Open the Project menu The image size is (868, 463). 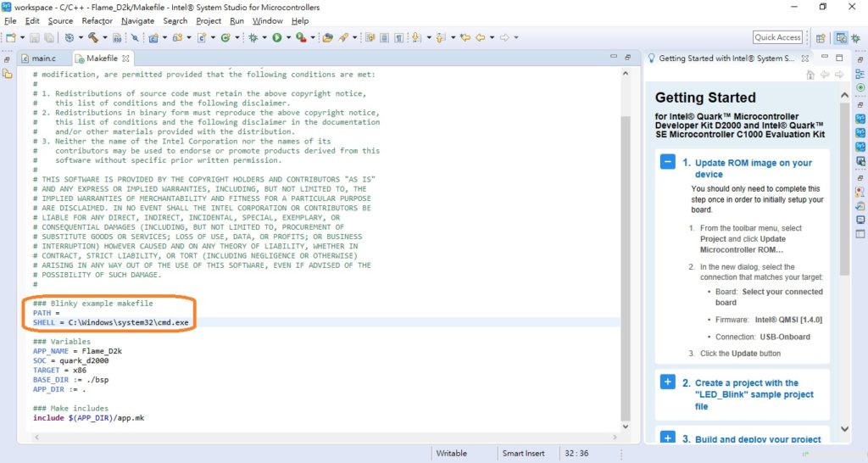(x=209, y=20)
